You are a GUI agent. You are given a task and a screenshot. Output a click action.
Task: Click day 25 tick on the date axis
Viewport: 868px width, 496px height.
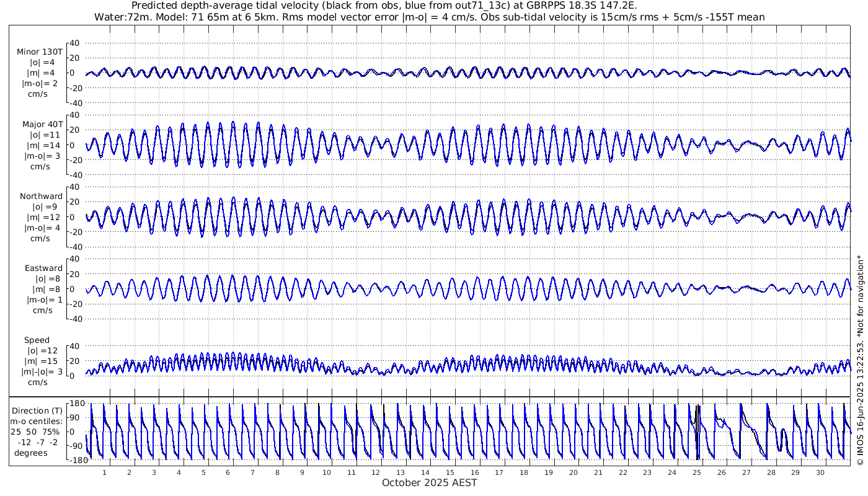(x=697, y=472)
